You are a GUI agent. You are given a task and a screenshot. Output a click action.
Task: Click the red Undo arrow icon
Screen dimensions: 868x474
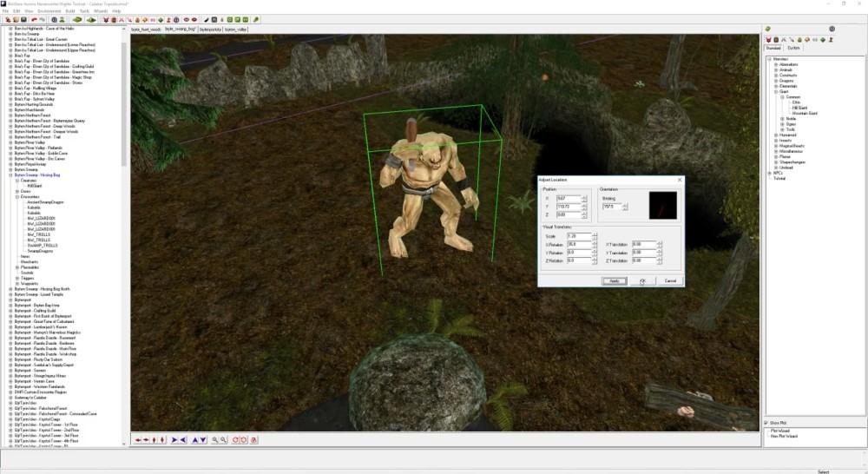click(x=34, y=20)
